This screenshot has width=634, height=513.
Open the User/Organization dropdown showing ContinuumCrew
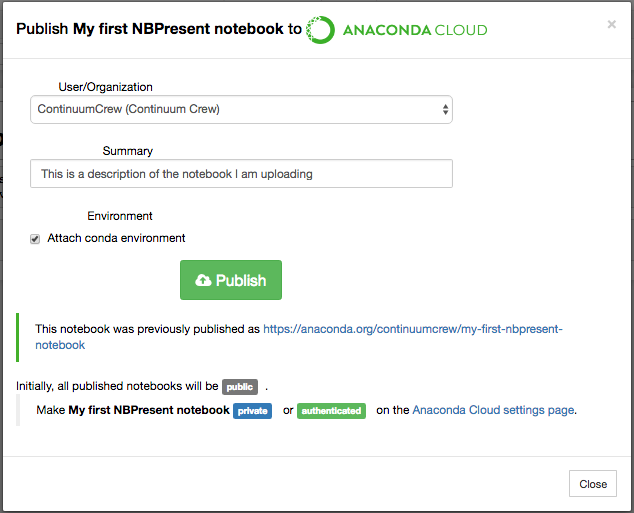241,110
